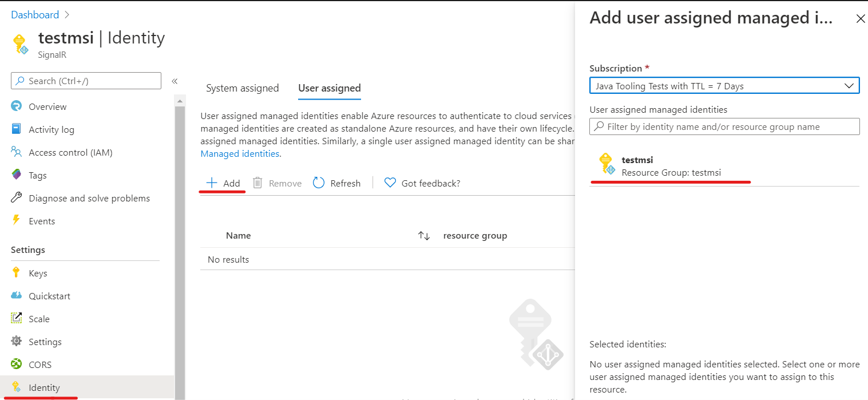Toggle sort order on the Name column
Screen dimensions: 868x400
point(423,235)
